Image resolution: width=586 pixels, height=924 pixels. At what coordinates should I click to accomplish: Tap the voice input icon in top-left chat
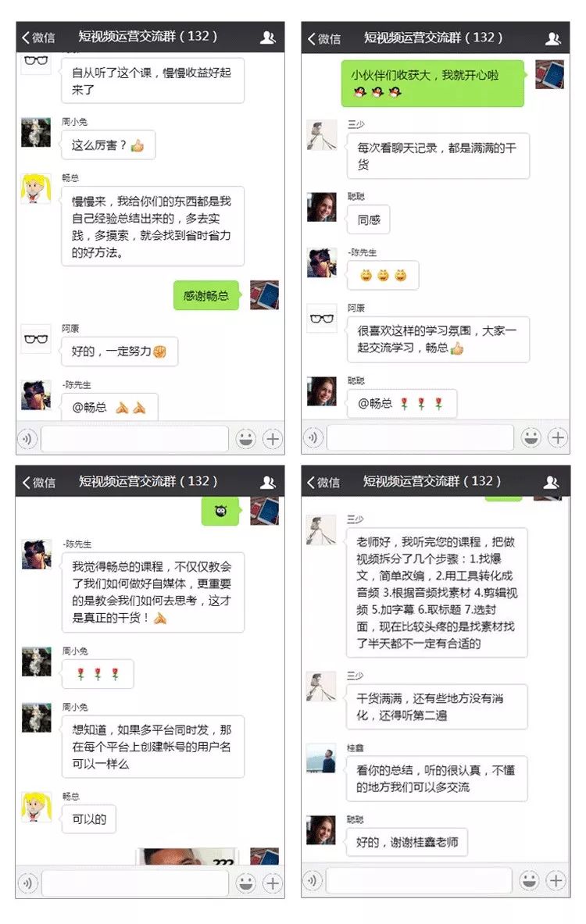pos(27,439)
